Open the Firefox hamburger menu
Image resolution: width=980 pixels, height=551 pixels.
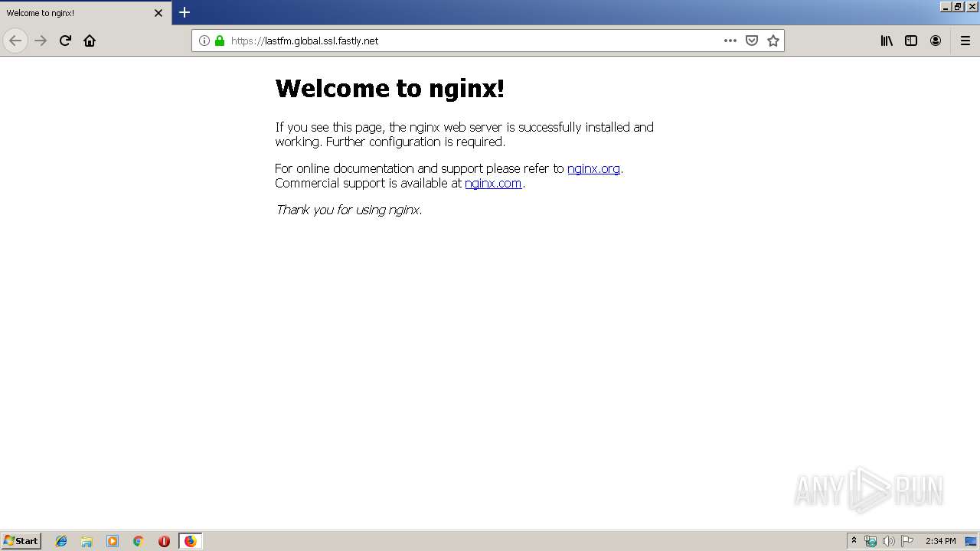(x=965, y=41)
